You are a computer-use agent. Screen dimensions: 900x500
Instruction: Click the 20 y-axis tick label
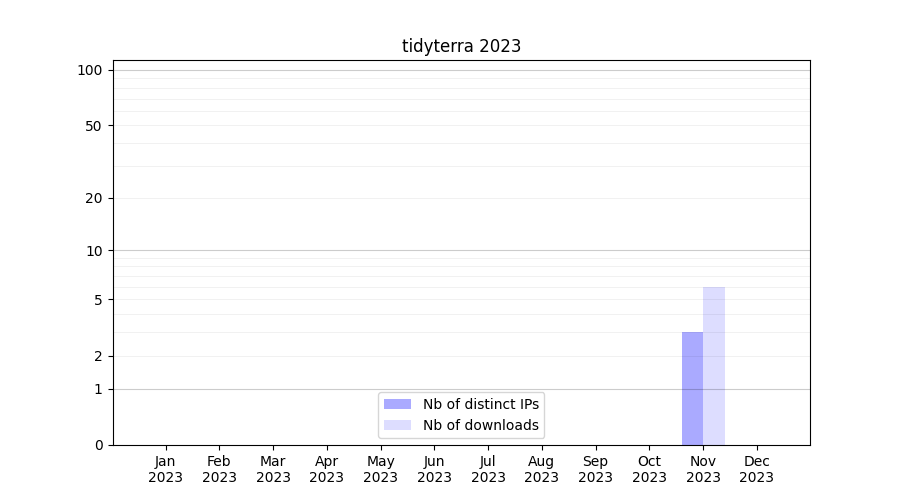(94, 198)
